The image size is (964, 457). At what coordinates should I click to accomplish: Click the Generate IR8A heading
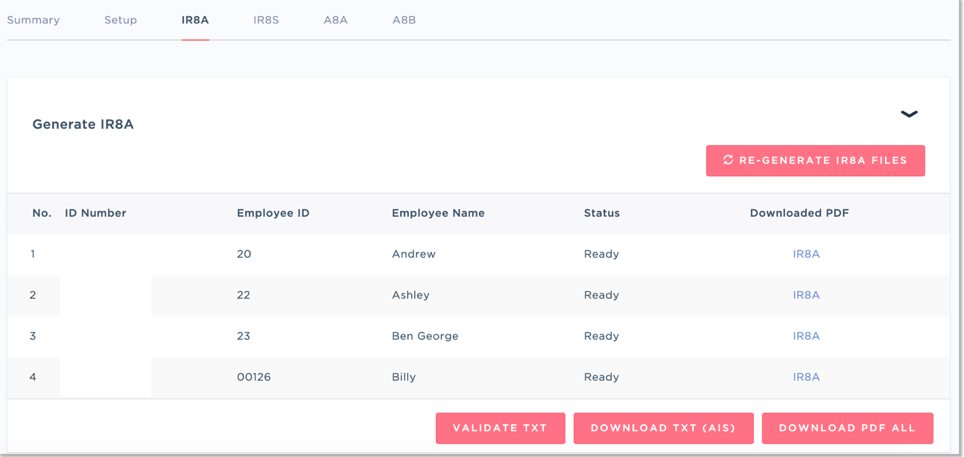tap(83, 125)
